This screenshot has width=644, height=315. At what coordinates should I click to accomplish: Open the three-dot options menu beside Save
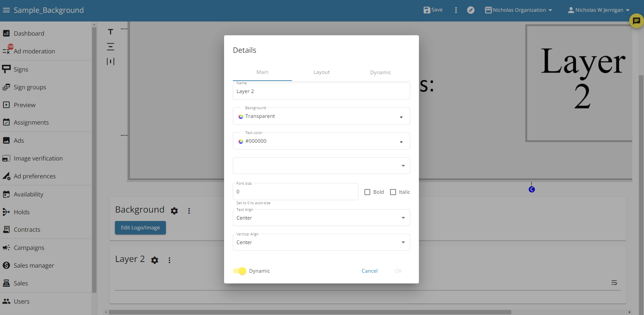[x=456, y=10]
